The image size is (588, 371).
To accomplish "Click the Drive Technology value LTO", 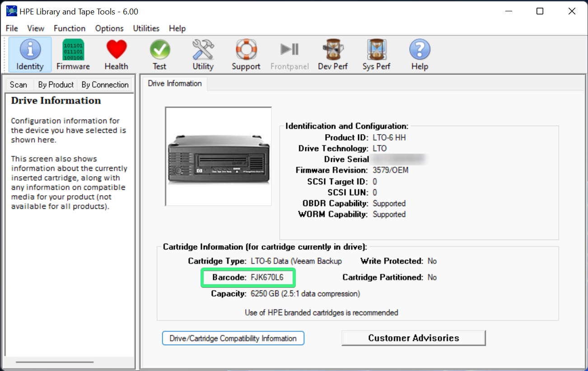I will coord(380,149).
